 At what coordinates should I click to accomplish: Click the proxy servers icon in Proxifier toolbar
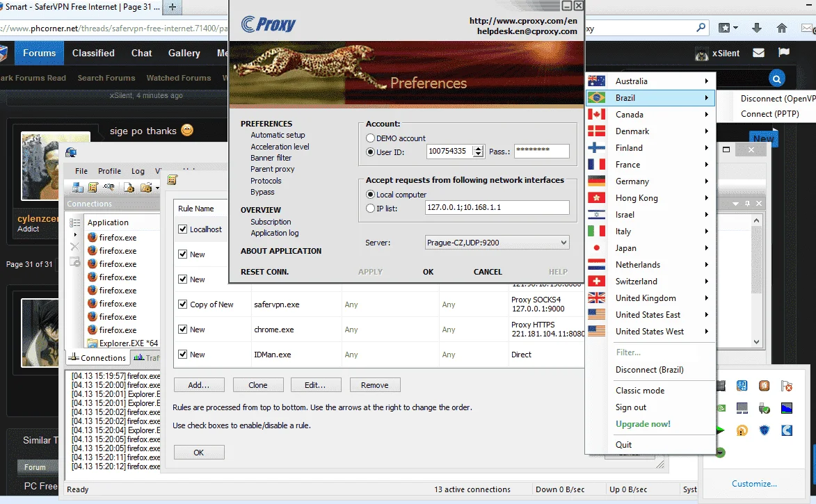(77, 187)
